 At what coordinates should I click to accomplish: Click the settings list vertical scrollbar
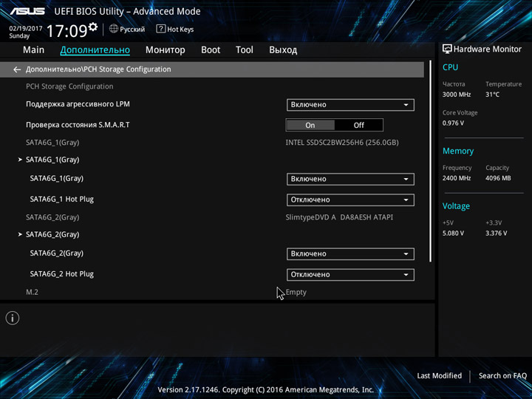coord(431,161)
